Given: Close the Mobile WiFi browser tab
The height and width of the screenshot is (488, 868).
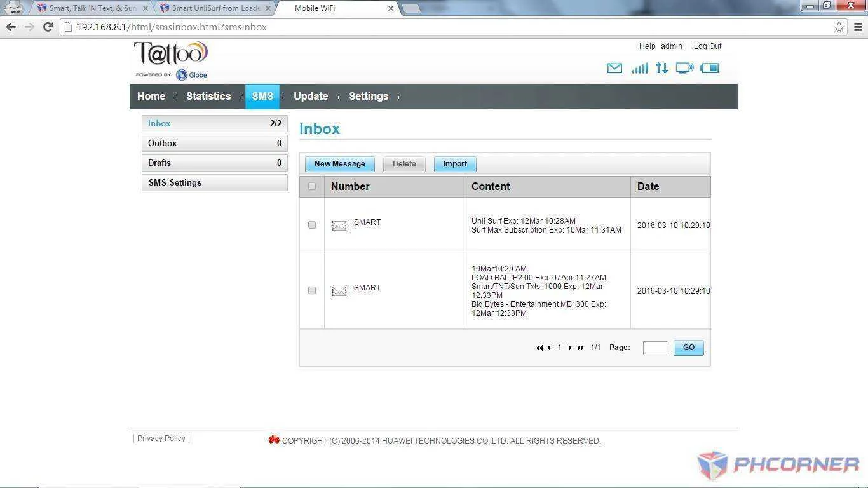Looking at the screenshot, I should (391, 8).
